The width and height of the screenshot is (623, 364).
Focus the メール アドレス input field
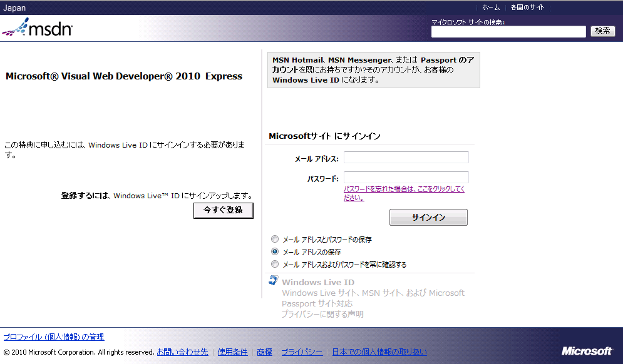click(406, 158)
